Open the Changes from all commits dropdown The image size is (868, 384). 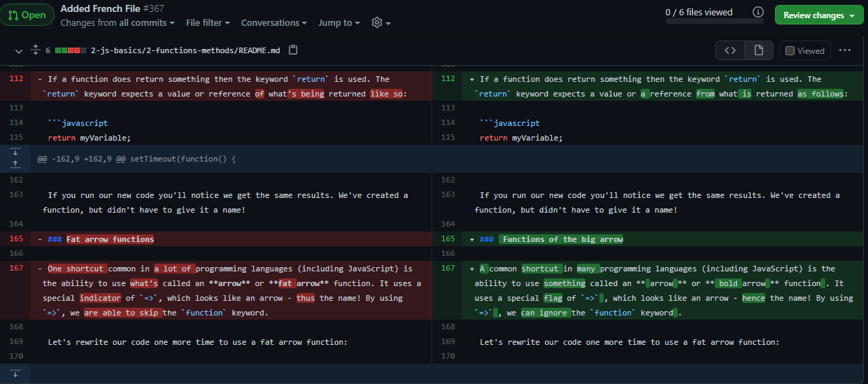118,22
